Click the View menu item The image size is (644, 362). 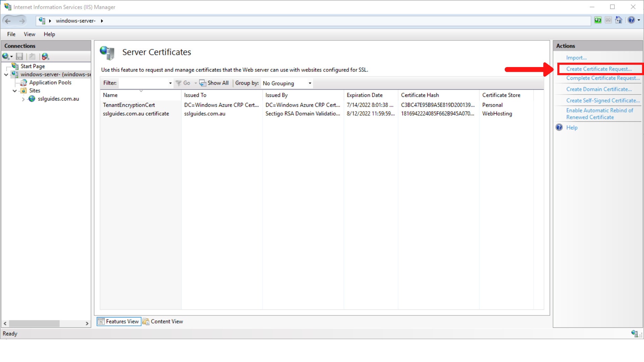(30, 34)
